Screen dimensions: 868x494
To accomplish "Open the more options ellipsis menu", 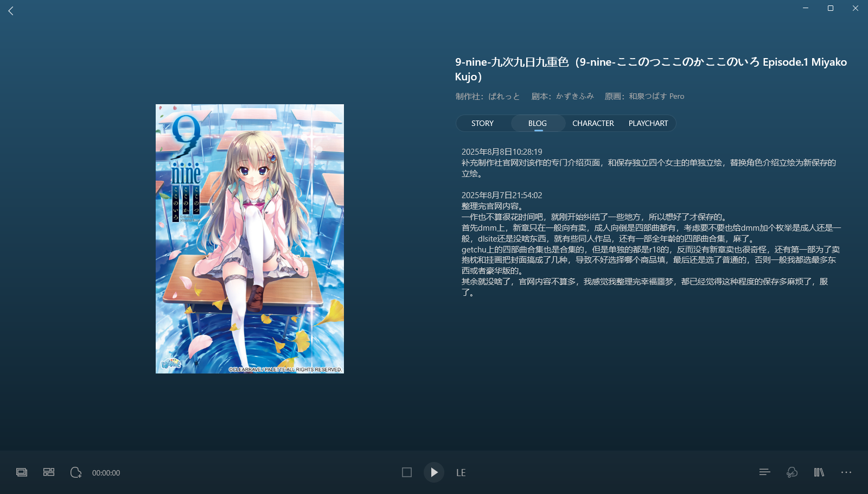I will [846, 472].
